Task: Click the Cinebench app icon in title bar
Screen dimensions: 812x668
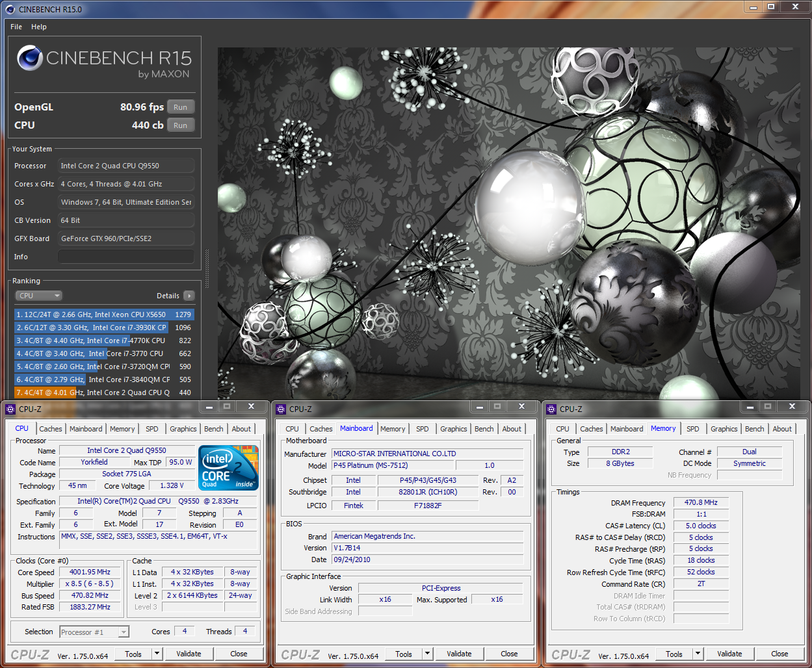Action: [x=9, y=9]
